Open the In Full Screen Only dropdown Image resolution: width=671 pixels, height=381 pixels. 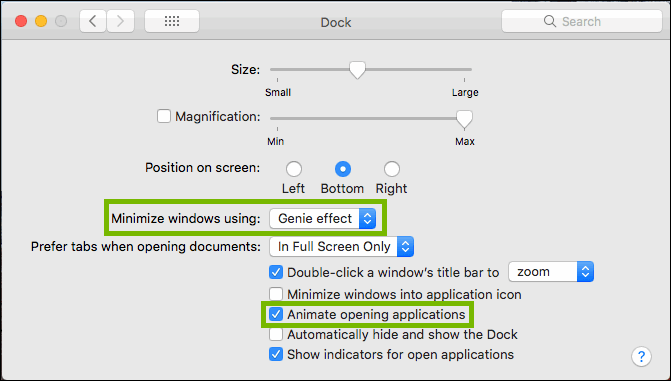coord(341,247)
